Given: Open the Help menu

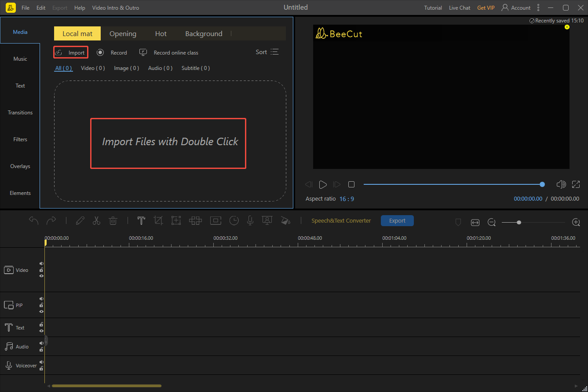Looking at the screenshot, I should 80,7.
